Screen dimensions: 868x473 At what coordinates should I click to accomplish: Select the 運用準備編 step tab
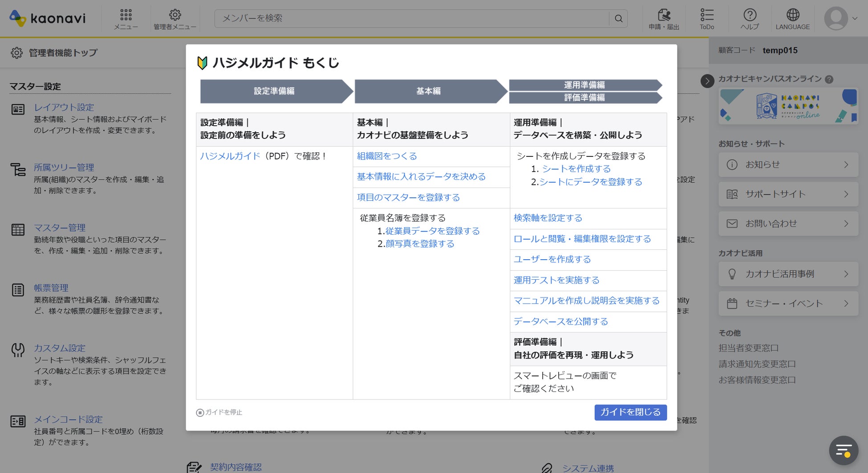coord(585,85)
